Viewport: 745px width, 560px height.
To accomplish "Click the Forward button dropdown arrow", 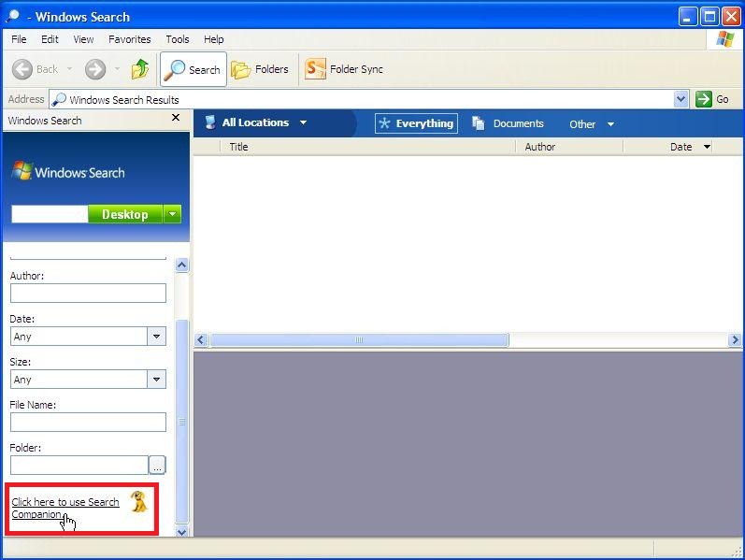I will coord(117,69).
